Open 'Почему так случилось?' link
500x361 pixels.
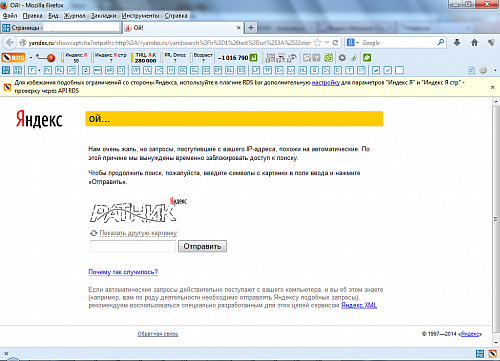pyautogui.click(x=123, y=272)
